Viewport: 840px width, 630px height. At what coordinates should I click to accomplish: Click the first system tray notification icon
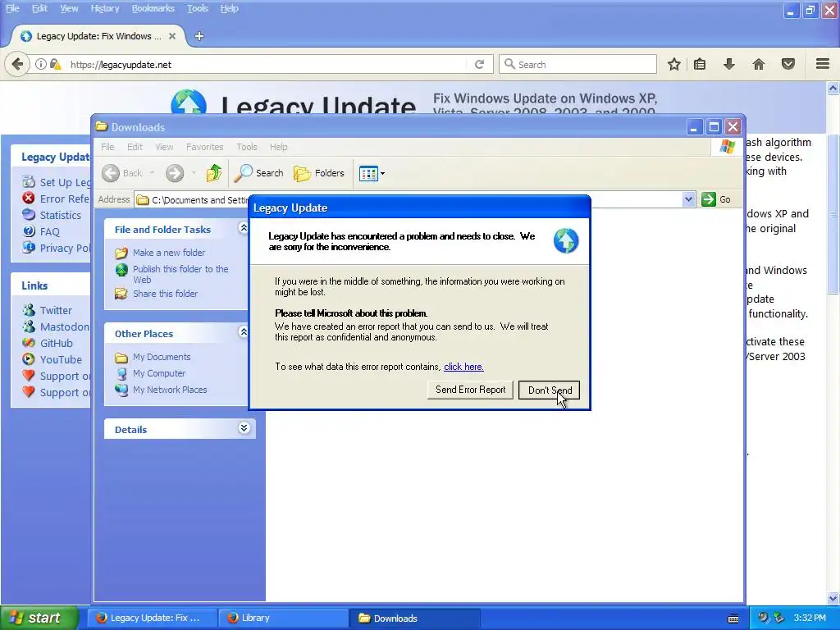point(762,618)
